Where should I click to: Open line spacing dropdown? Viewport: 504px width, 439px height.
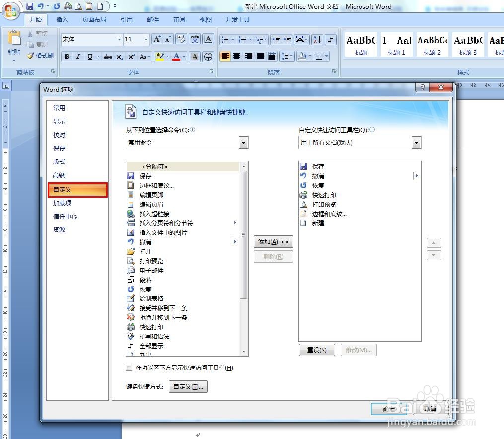point(287,56)
